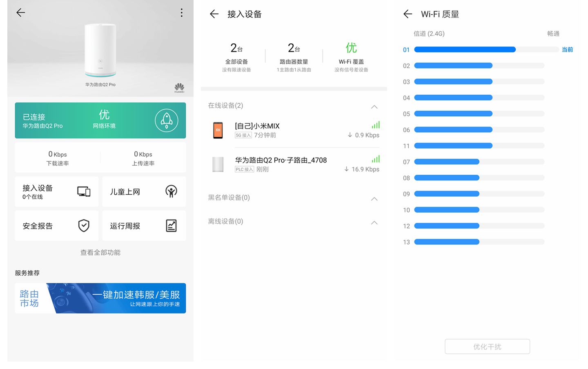588x369 pixels.
Task: Tap signal strength bars for 小米MIX
Action: click(x=376, y=125)
